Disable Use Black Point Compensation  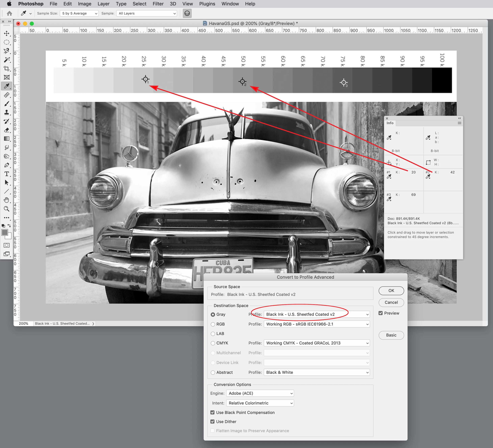pyautogui.click(x=213, y=413)
